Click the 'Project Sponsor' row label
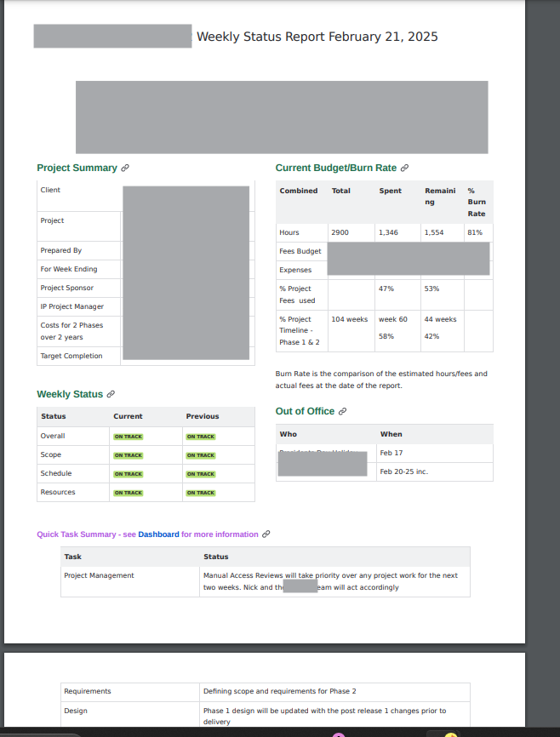Image resolution: width=560 pixels, height=737 pixels. 66,288
